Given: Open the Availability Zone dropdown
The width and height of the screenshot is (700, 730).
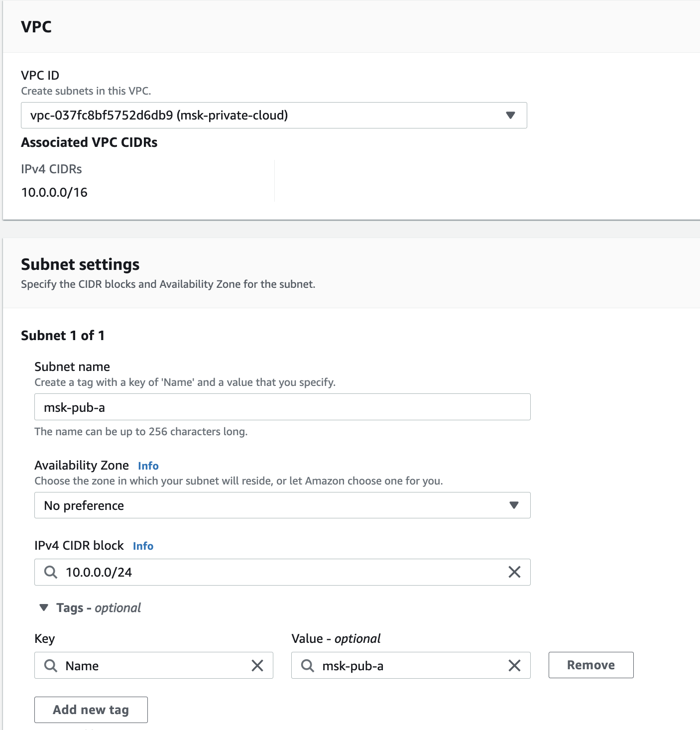Looking at the screenshot, I should pos(282,505).
